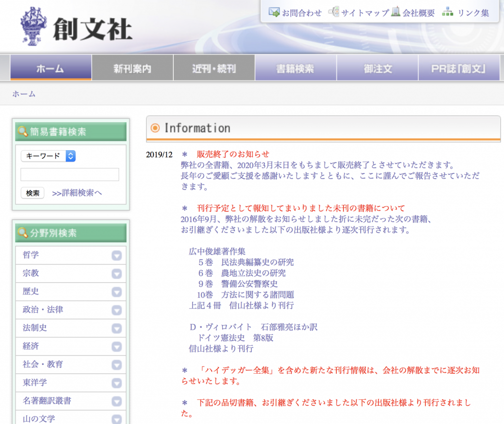
Task: Expand the 名著翻訳叢書 category arrow
Action: [117, 401]
